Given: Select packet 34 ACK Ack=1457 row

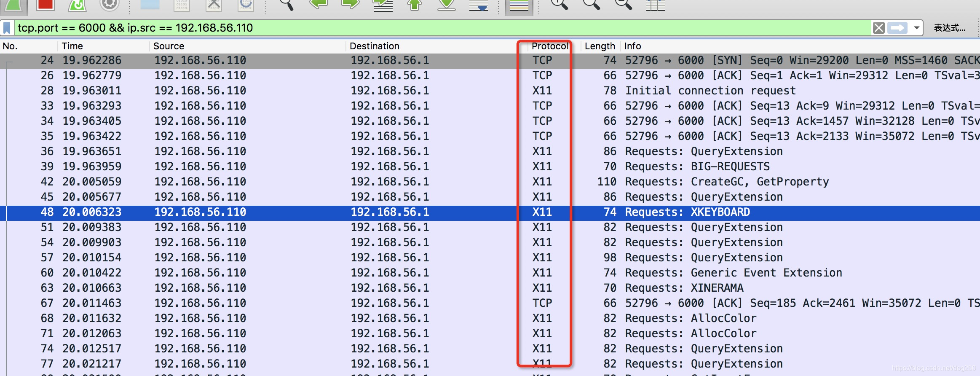Looking at the screenshot, I should (490, 121).
